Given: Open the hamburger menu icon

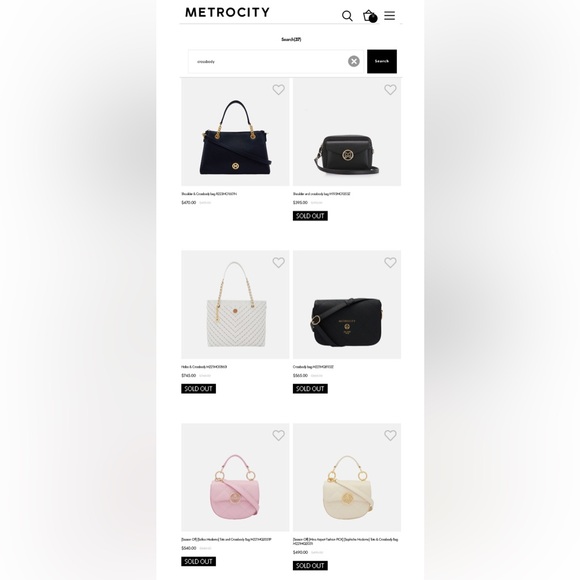Looking at the screenshot, I should pos(390,16).
